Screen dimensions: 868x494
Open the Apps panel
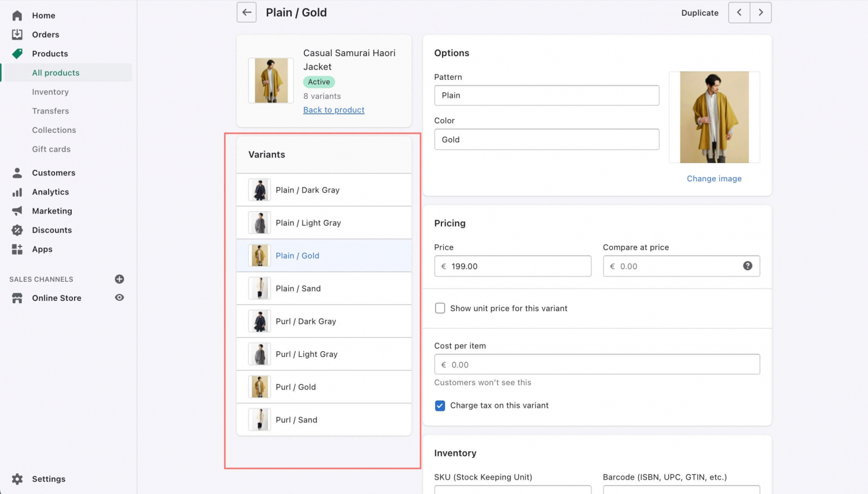coord(42,249)
